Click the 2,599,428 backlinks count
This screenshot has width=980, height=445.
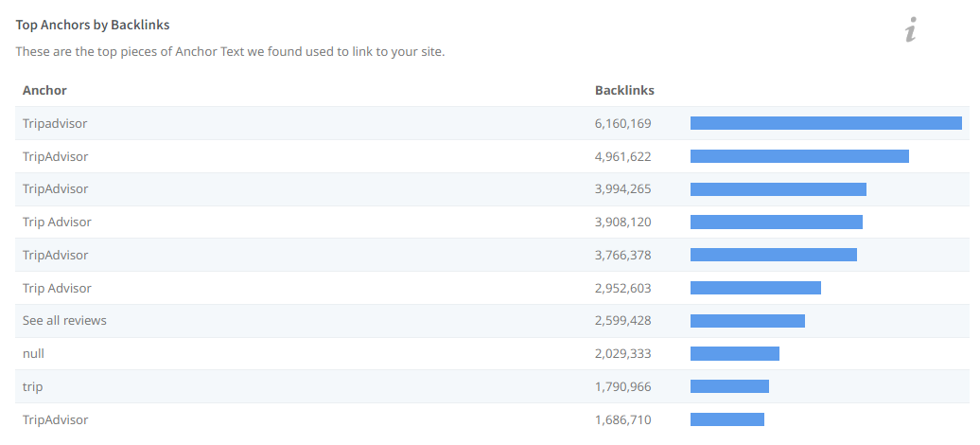(622, 321)
